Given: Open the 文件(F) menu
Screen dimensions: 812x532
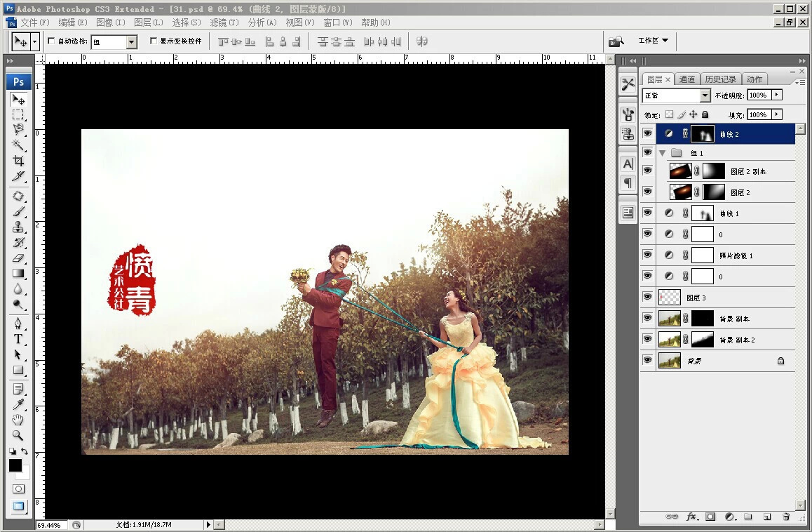Looking at the screenshot, I should click(34, 22).
